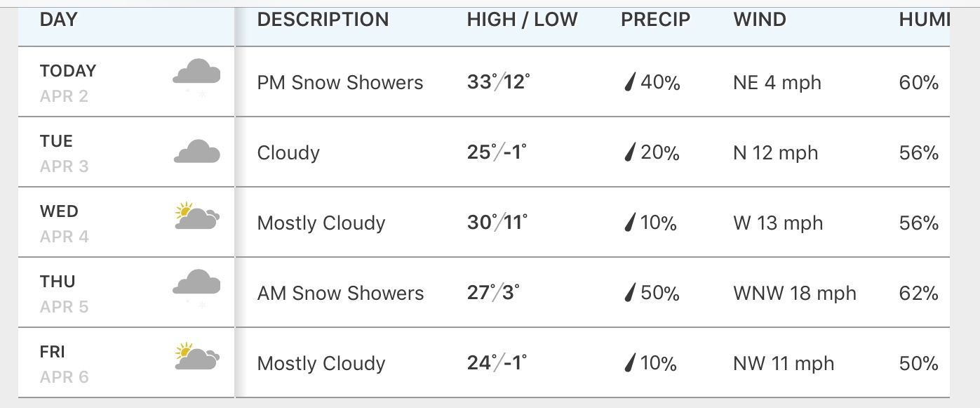Click the cloudy icon for Tuesday
This screenshot has width=980, height=408.
[x=196, y=152]
